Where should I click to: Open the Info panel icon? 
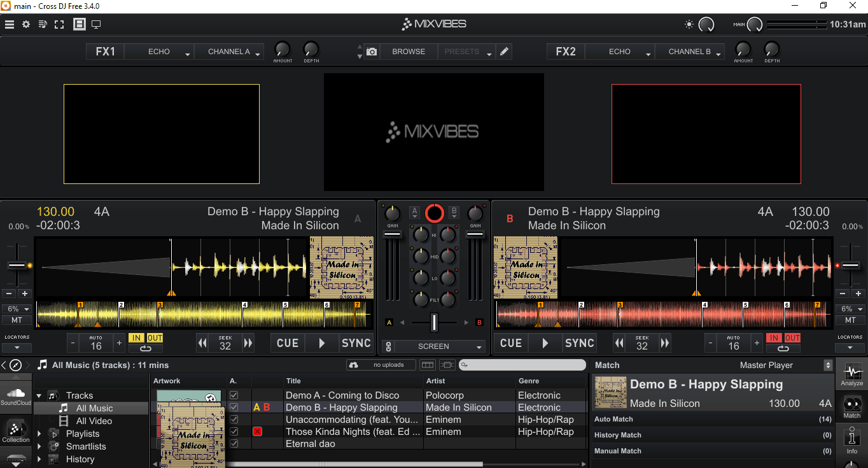click(x=851, y=438)
